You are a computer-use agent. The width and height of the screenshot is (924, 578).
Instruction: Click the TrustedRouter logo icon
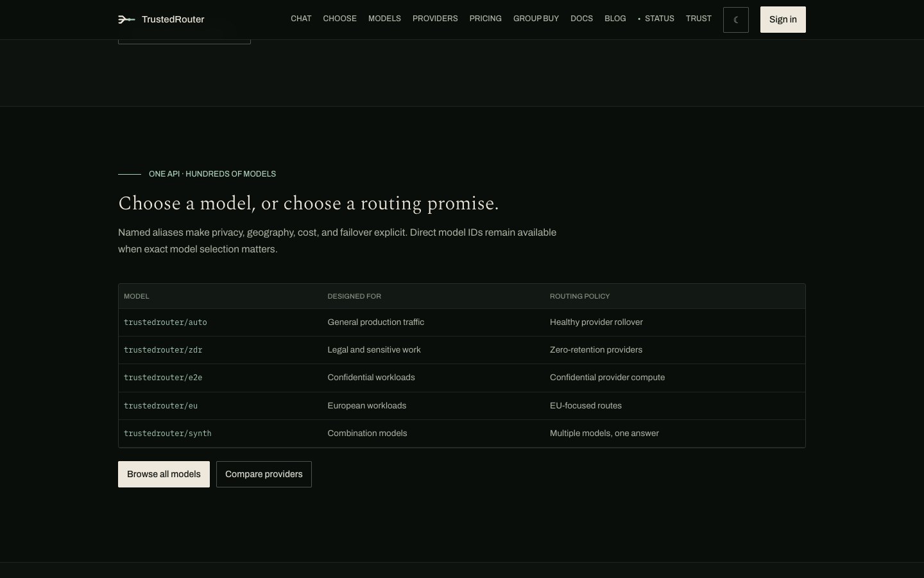[126, 19]
